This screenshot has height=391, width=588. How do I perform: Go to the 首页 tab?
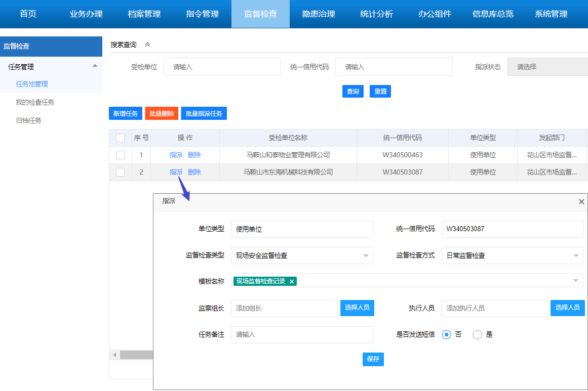28,14
